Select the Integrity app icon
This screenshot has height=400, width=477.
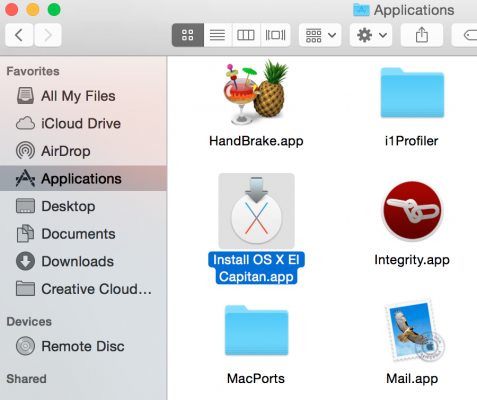point(412,211)
